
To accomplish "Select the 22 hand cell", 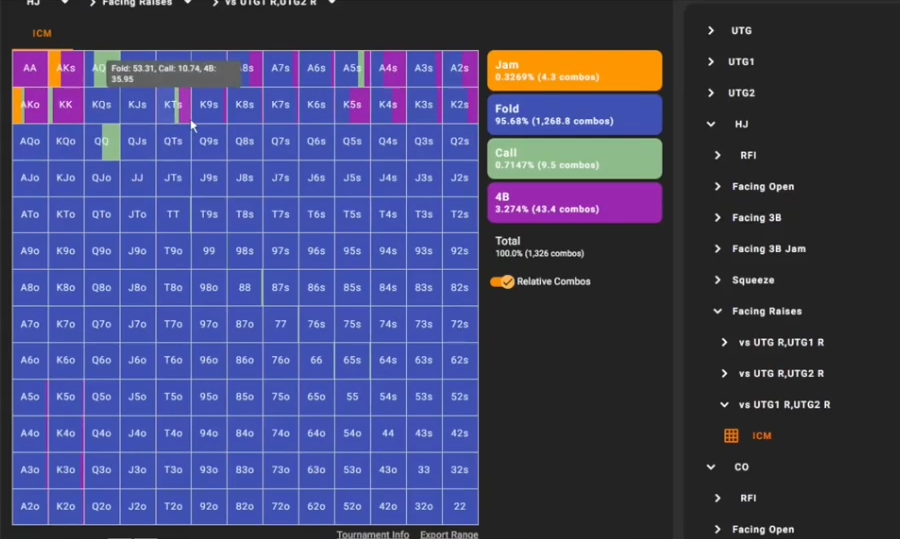I will point(459,506).
